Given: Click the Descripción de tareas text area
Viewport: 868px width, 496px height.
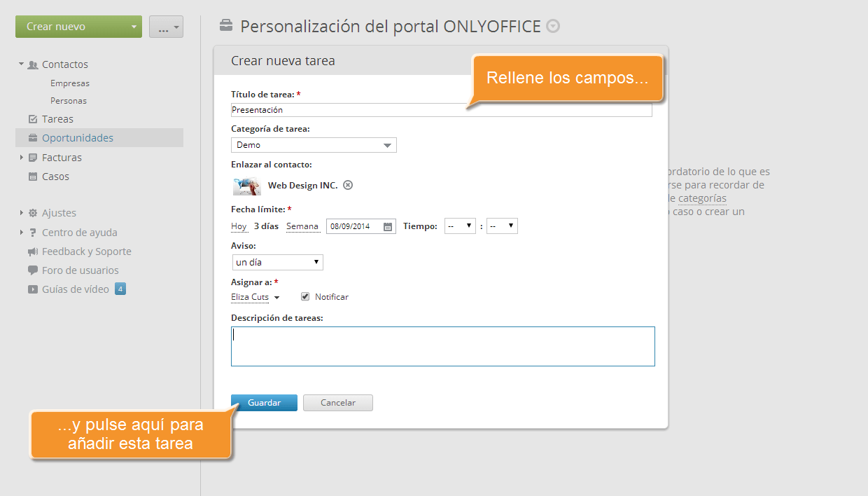Looking at the screenshot, I should coord(443,346).
